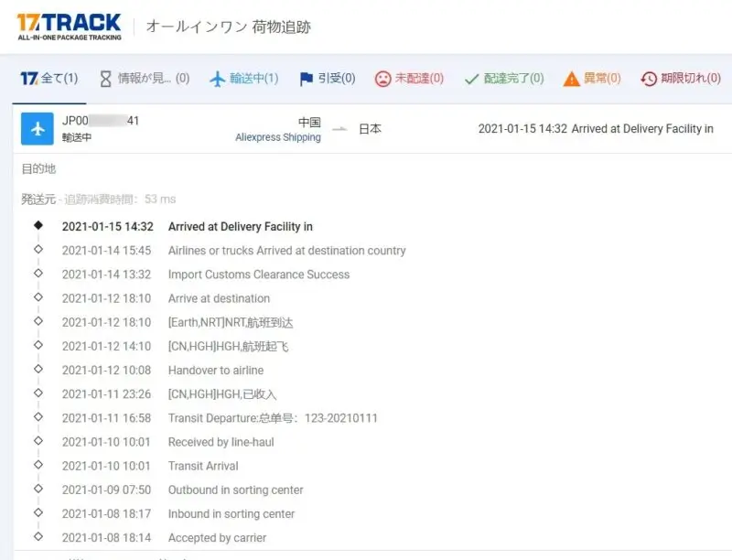Image resolution: width=732 pixels, height=560 pixels.
Task: Click the Handover to airline event
Action: click(x=216, y=371)
